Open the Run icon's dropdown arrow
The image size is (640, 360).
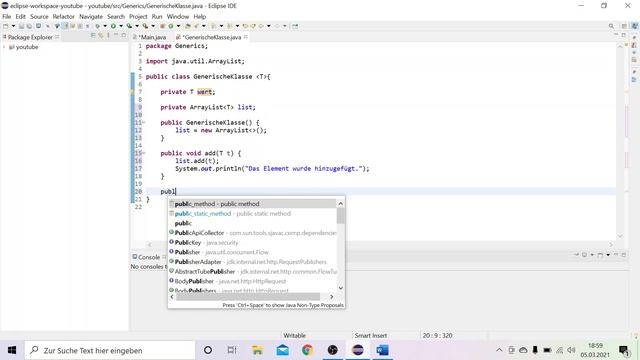pos(121,26)
